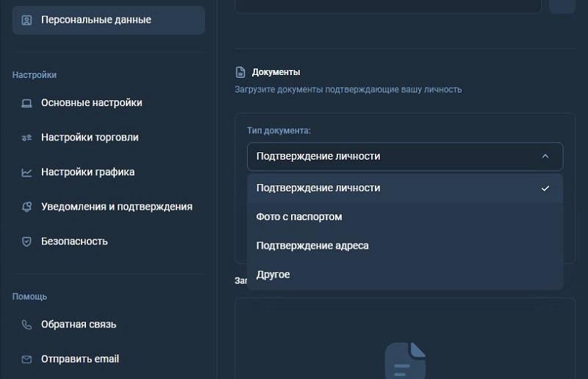Click the document icon next to Документы heading
The height and width of the screenshot is (379, 588).
(x=240, y=72)
